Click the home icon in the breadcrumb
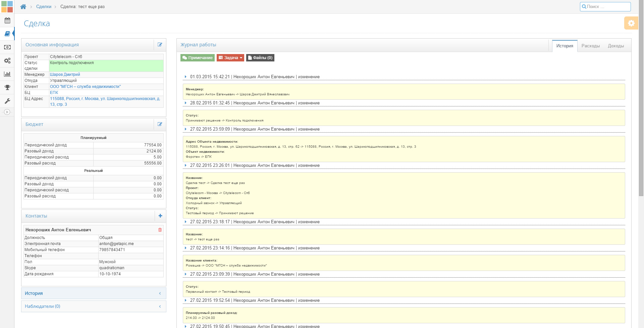The image size is (644, 328). tap(23, 7)
